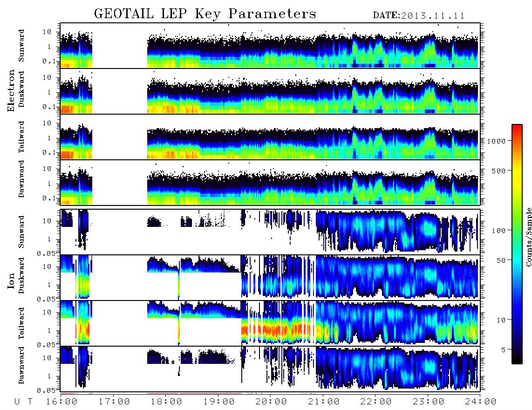Click the Ion Dawnward spectrogram panel
This screenshot has height=410, width=532.
[x=270, y=369]
